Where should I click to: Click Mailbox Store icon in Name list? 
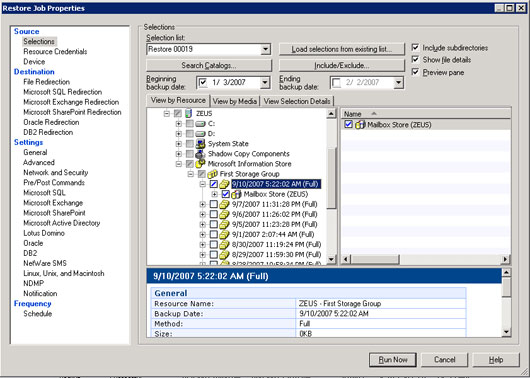(360, 125)
